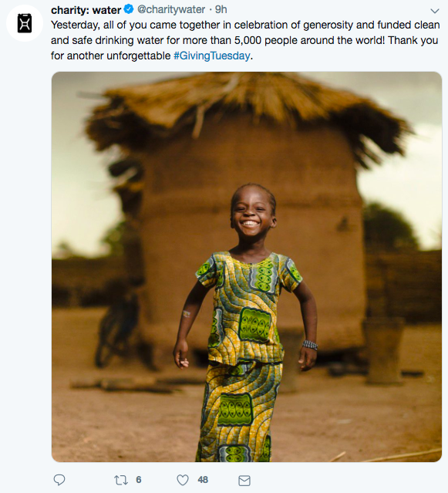
Task: Retweet using the retweet arrows icon
Action: coord(121,480)
